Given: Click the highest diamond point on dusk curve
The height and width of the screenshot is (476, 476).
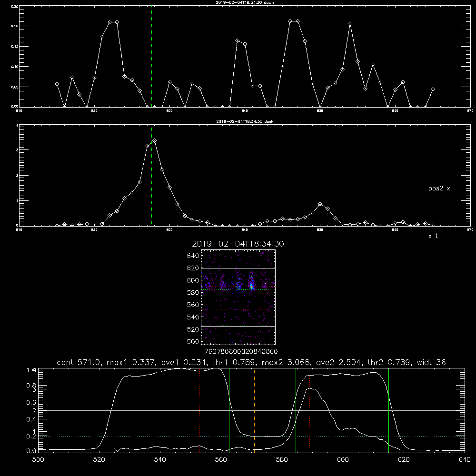Looking at the screenshot, I should [x=154, y=141].
